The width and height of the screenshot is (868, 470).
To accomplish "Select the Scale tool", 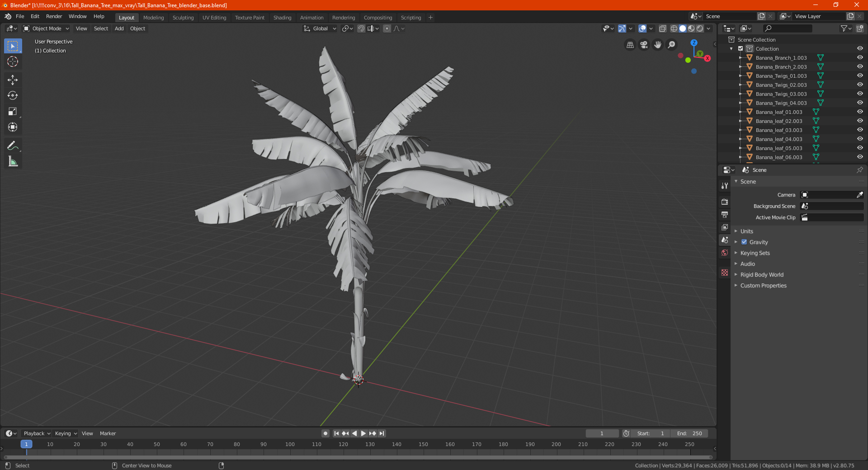I will click(13, 112).
